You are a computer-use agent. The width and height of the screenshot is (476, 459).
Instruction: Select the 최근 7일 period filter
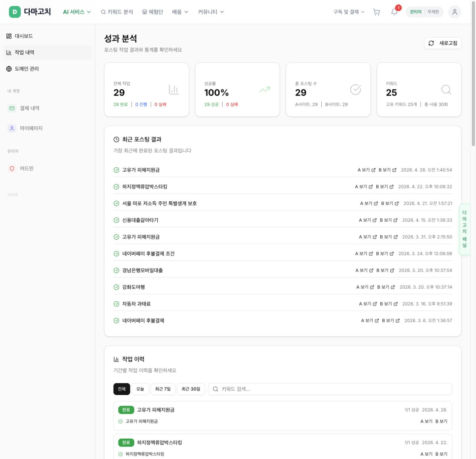pos(163,389)
